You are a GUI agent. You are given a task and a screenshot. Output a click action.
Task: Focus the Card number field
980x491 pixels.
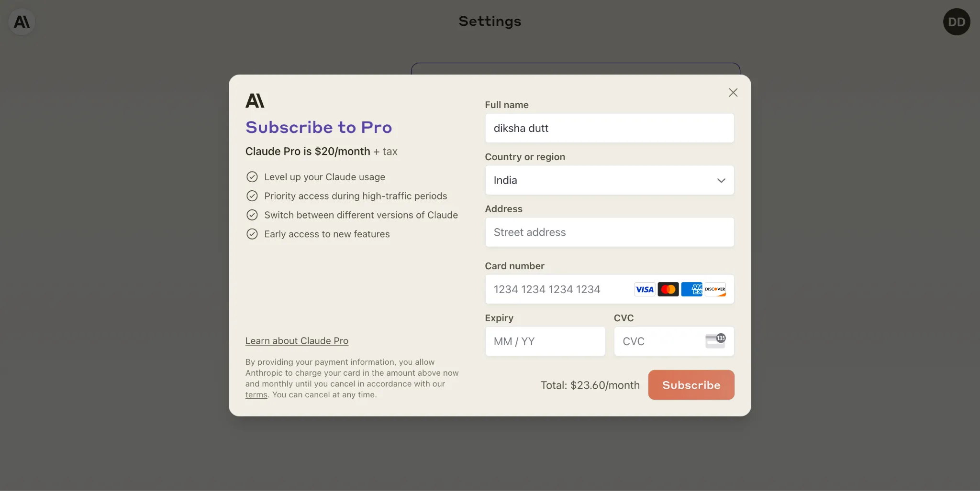(x=609, y=289)
